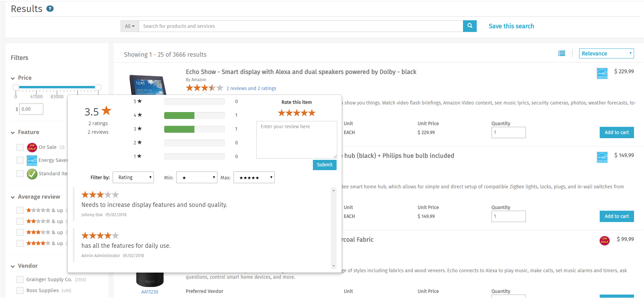Image resolution: width=644 pixels, height=298 pixels.
Task: Click the On Sale filter badge icon
Action: (x=32, y=147)
